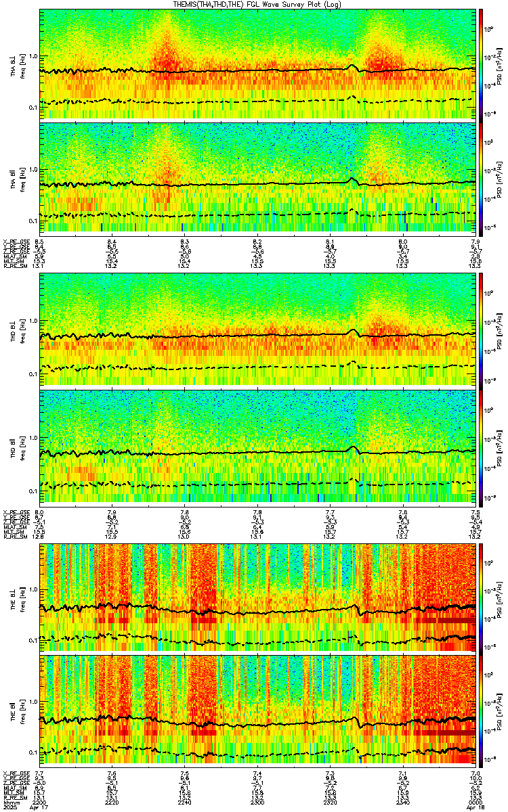Click the X_RE_GSE row label under THE panels
Viewport: 508px width, 812px height.
[x=15, y=773]
